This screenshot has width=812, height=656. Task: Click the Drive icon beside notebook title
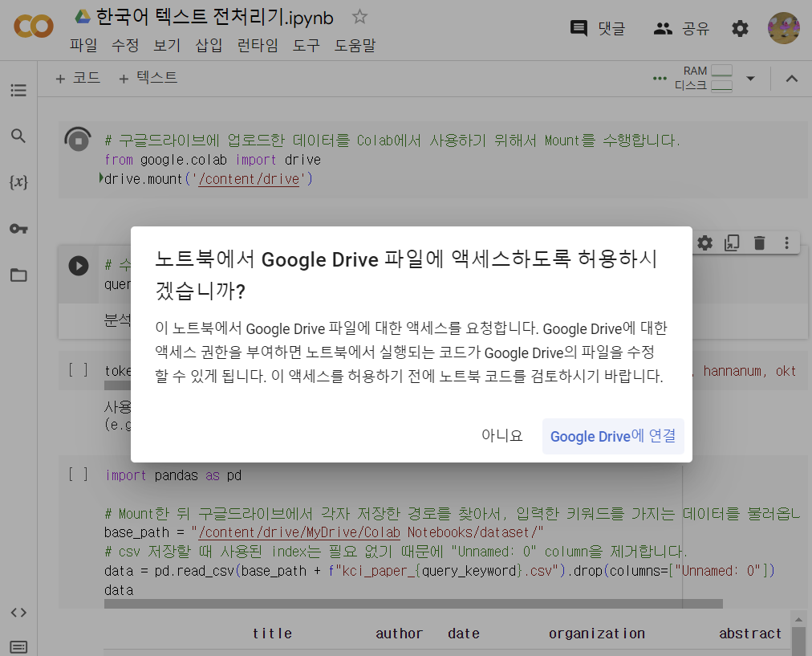(x=83, y=17)
